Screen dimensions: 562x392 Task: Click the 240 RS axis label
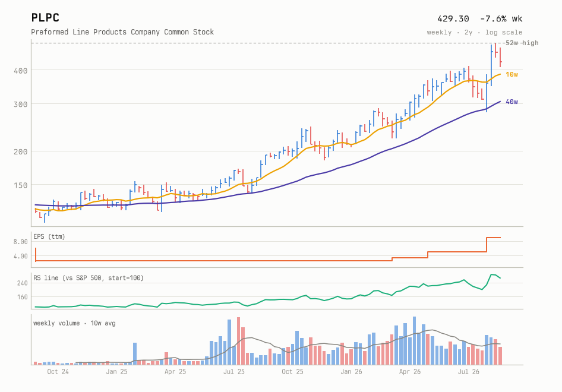(x=22, y=283)
